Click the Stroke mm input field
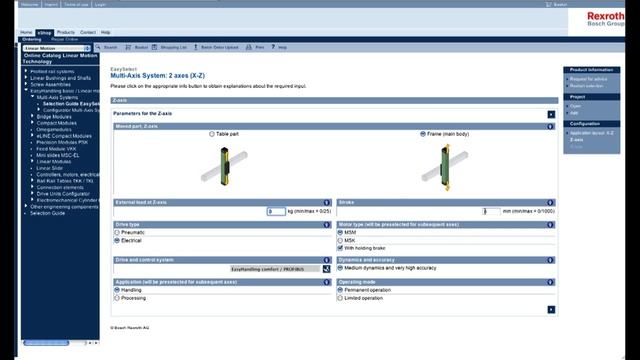Viewport: 640px width, 360px height. (491, 211)
